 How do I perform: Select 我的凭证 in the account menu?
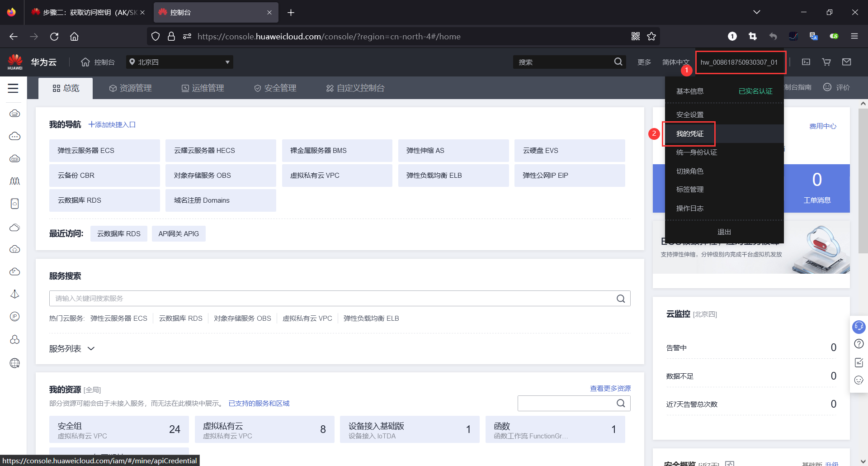coord(724,134)
